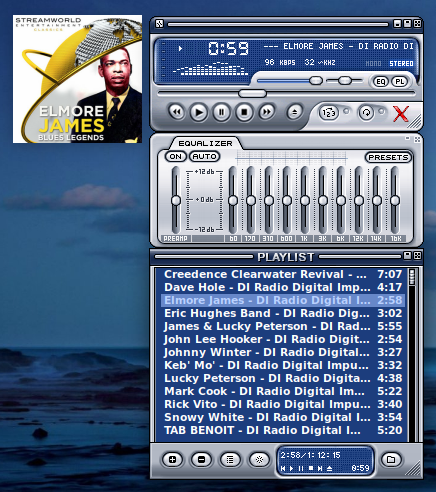Click the Elmore James album cover thumbnail
The image size is (436, 492).
tap(77, 79)
